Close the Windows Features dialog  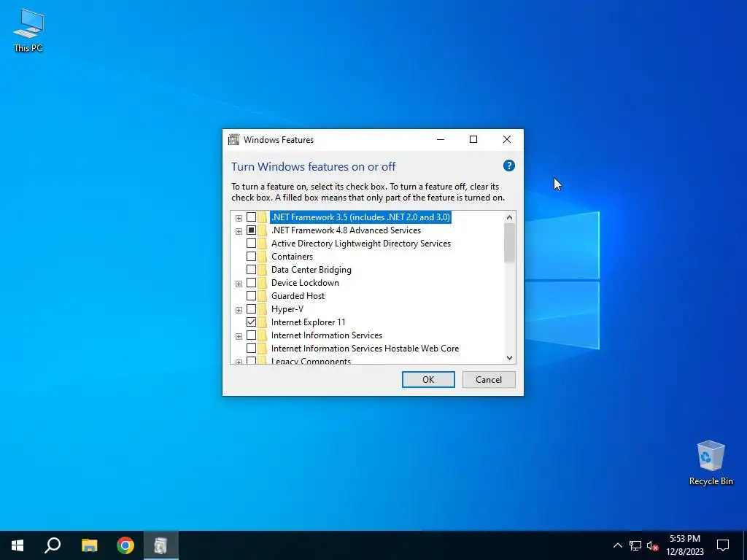pyautogui.click(x=507, y=139)
